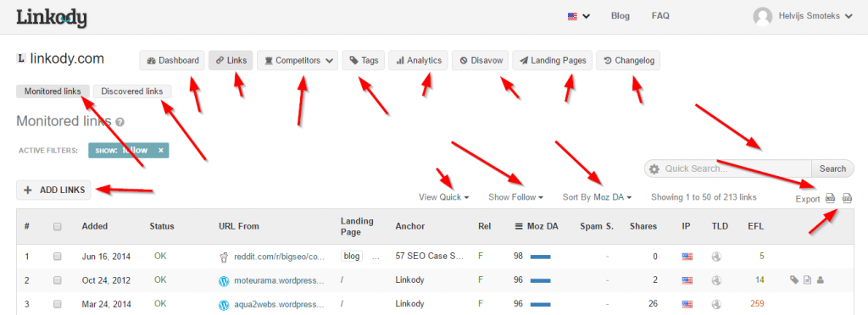Click the Moz DA bar in aqua2webs row

(x=540, y=304)
